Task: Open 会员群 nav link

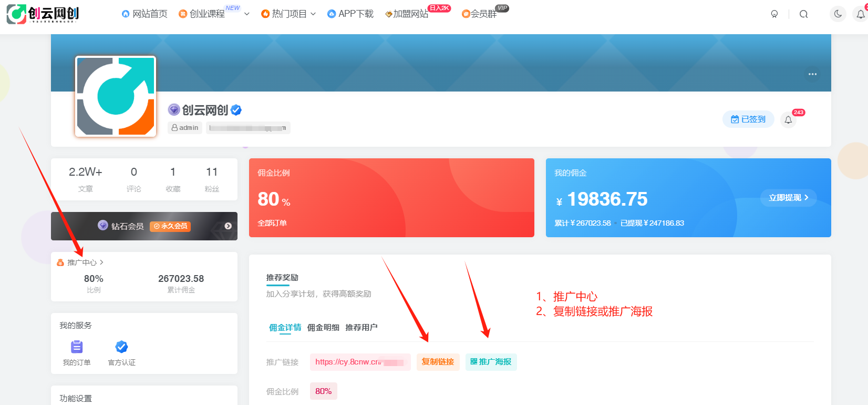Action: (479, 14)
